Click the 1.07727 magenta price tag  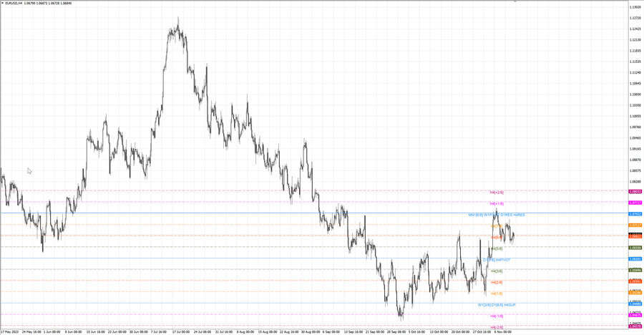pyautogui.click(x=635, y=203)
